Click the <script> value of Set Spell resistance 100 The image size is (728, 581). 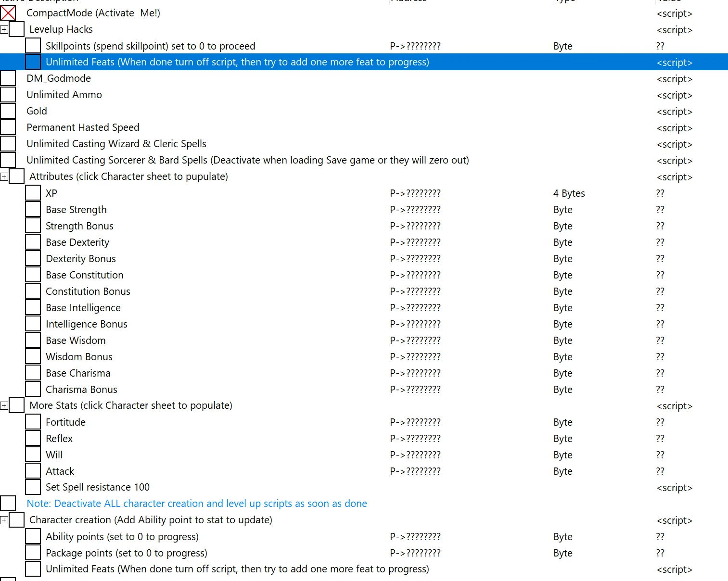coord(675,488)
